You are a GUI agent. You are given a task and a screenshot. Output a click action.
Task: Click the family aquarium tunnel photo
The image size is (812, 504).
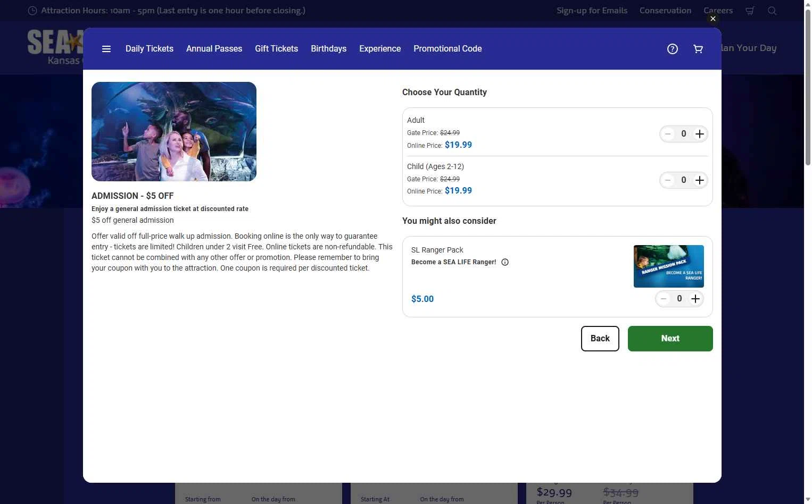tap(174, 131)
